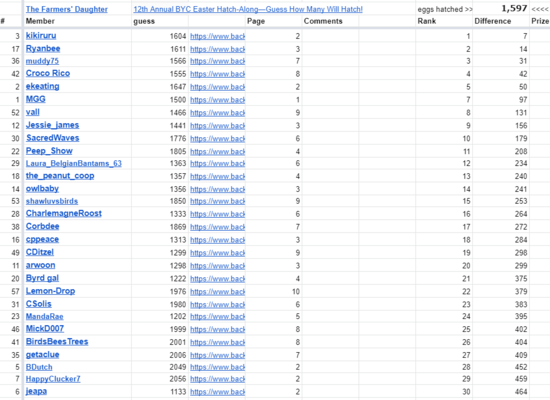Select the guess cell showing 1604

160,36
